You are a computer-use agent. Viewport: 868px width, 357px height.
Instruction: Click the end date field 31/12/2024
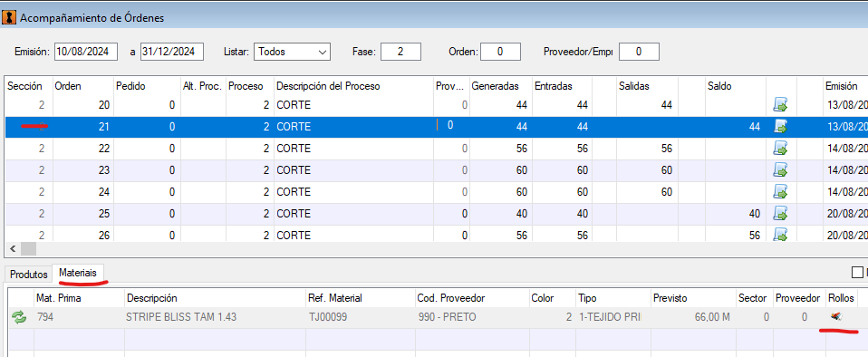point(172,52)
